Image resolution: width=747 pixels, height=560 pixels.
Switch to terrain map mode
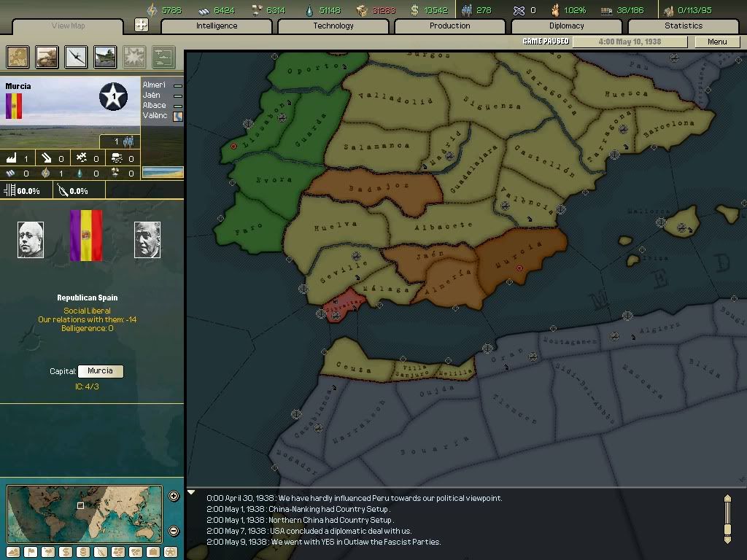pos(13,552)
